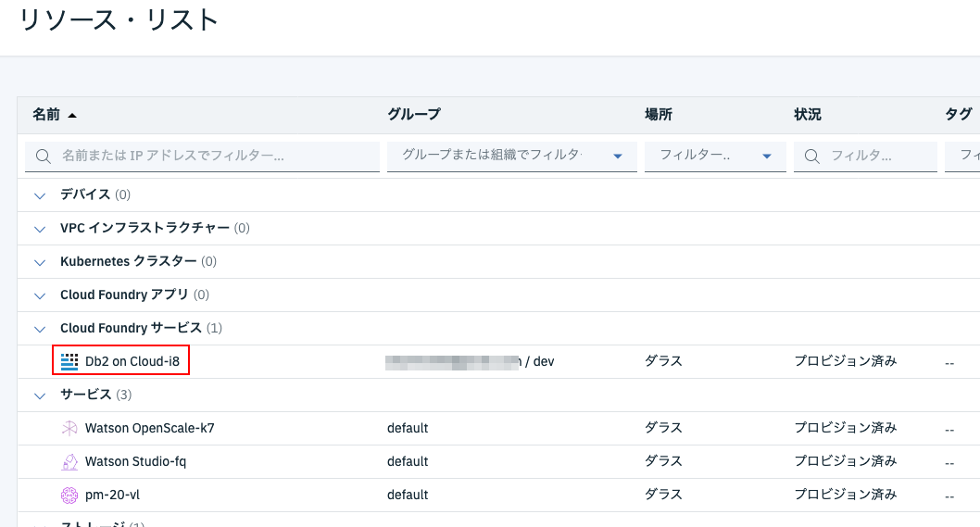
Task: Select the サービス (3) section label
Action: click(95, 395)
